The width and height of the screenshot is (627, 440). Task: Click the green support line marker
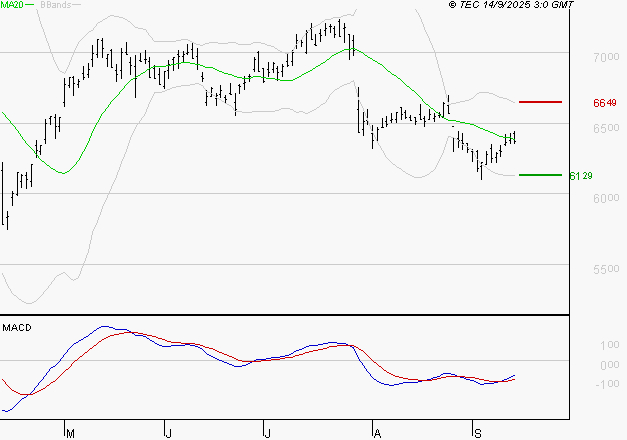541,175
